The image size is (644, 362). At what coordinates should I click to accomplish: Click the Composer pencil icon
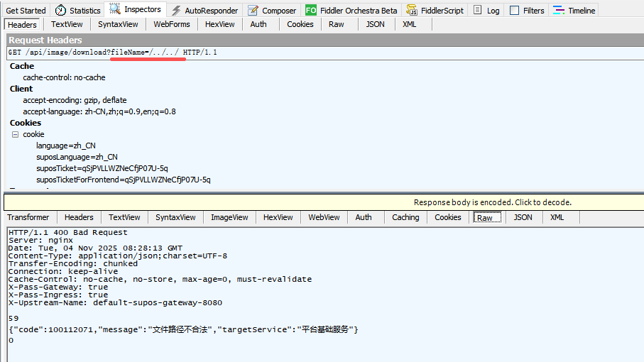pos(252,11)
